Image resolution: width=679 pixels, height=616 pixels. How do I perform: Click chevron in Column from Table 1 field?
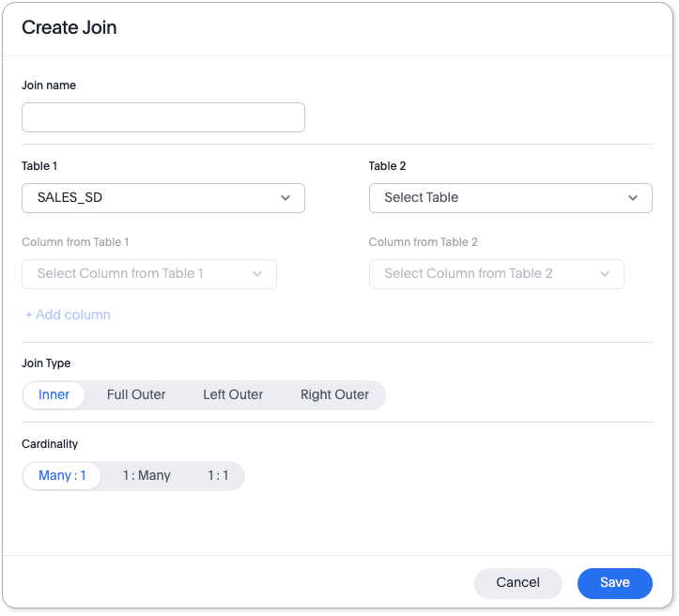[x=257, y=274]
